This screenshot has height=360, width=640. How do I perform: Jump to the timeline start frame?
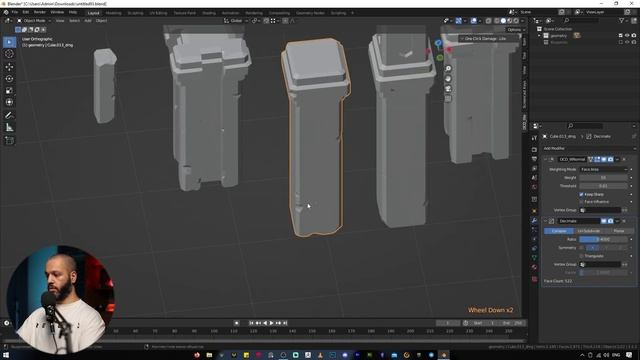tap(251, 323)
